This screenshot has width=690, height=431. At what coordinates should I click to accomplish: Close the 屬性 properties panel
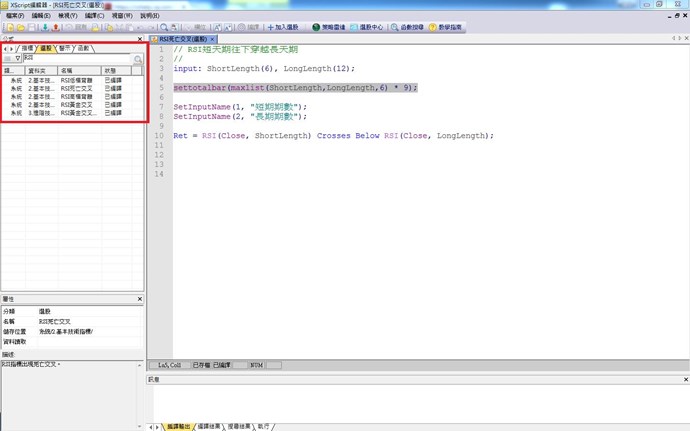point(141,299)
